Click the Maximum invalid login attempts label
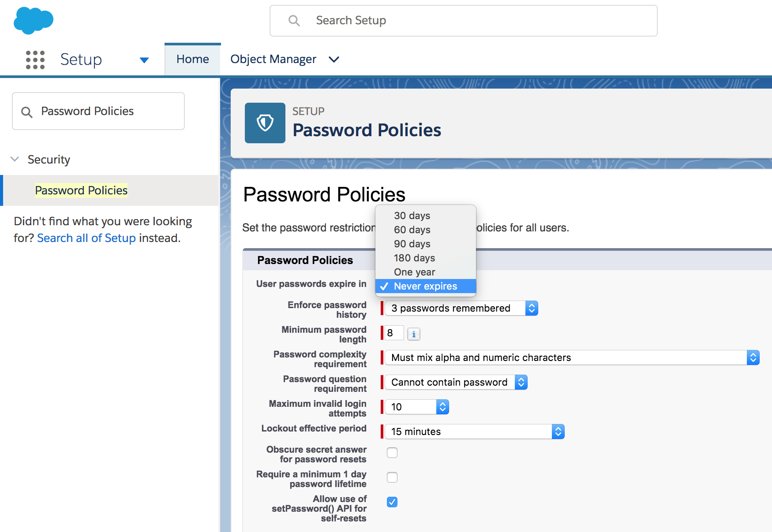Image resolution: width=772 pixels, height=532 pixels. point(318,409)
